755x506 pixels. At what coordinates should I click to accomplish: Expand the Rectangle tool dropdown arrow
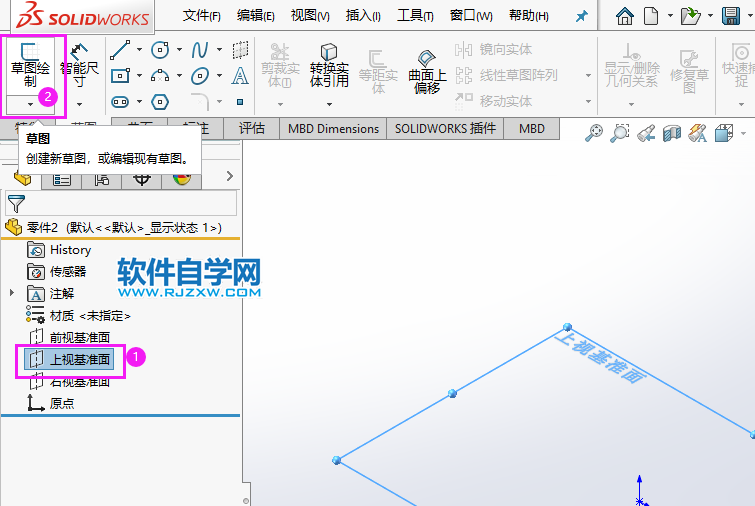click(x=140, y=76)
